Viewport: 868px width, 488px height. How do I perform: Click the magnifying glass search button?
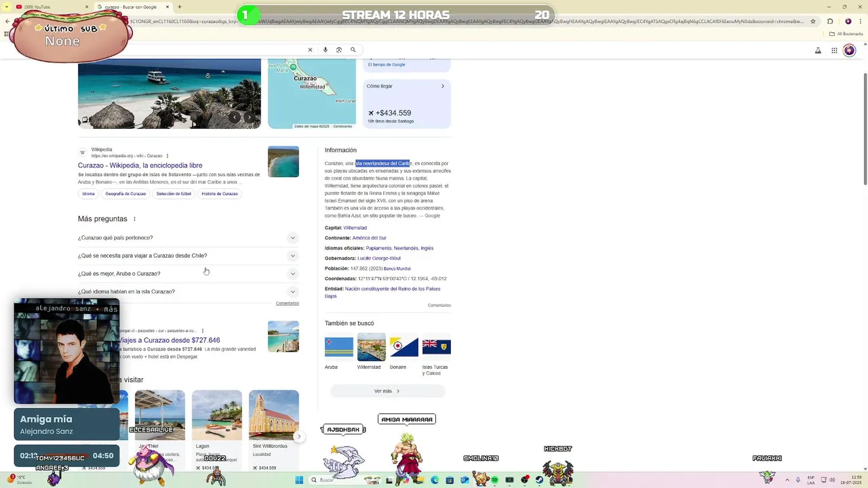tap(353, 49)
